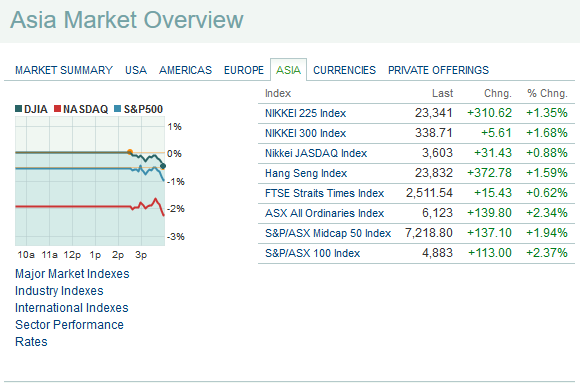Click the DJIA dark green legend swatch

coord(18,109)
